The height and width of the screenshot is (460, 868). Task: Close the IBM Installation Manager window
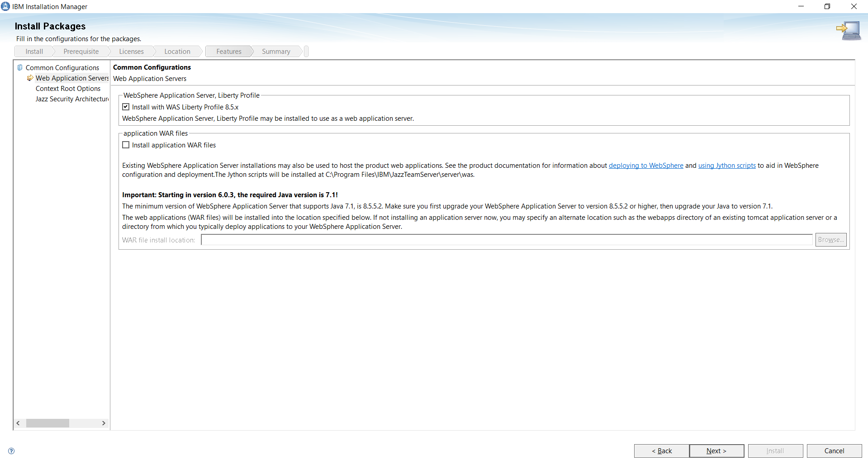854,6
